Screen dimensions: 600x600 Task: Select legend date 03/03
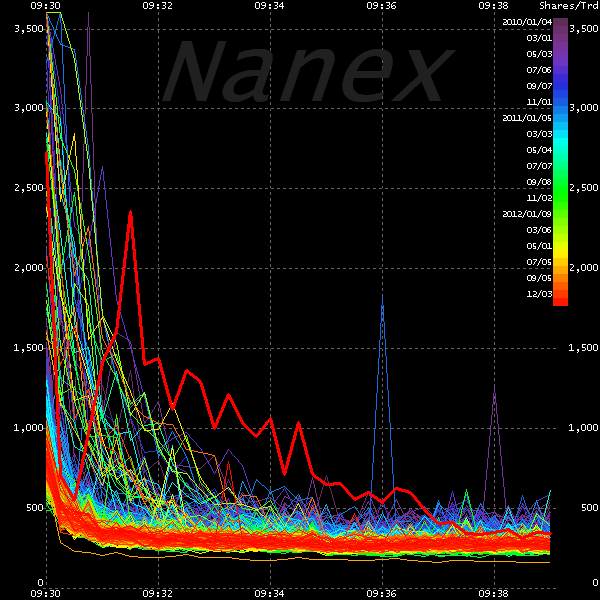(539, 134)
